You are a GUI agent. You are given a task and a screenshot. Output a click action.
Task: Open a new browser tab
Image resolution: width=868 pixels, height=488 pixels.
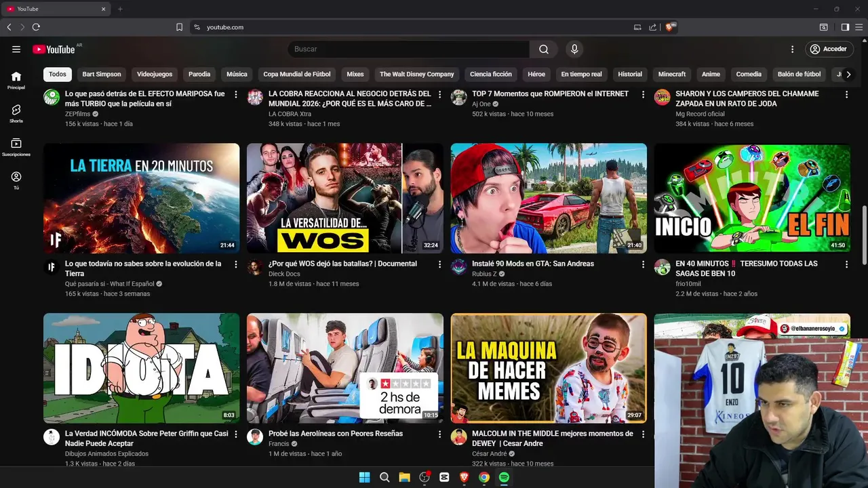(x=120, y=9)
